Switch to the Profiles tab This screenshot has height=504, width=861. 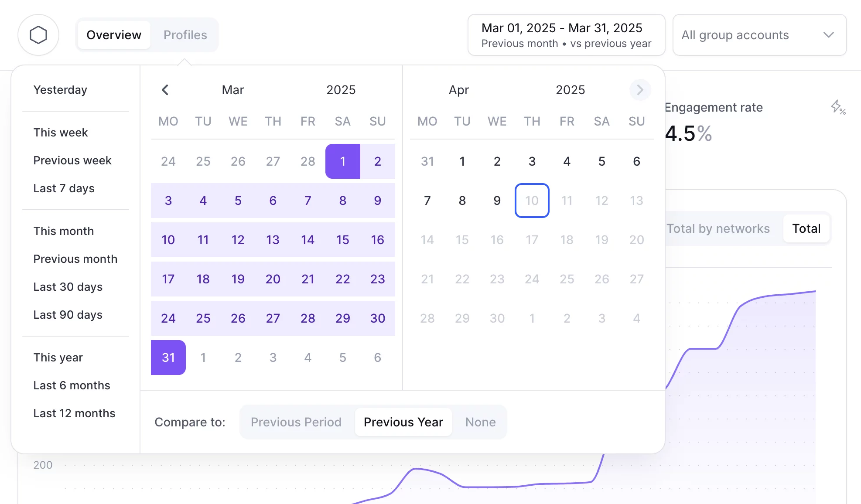[x=185, y=35]
